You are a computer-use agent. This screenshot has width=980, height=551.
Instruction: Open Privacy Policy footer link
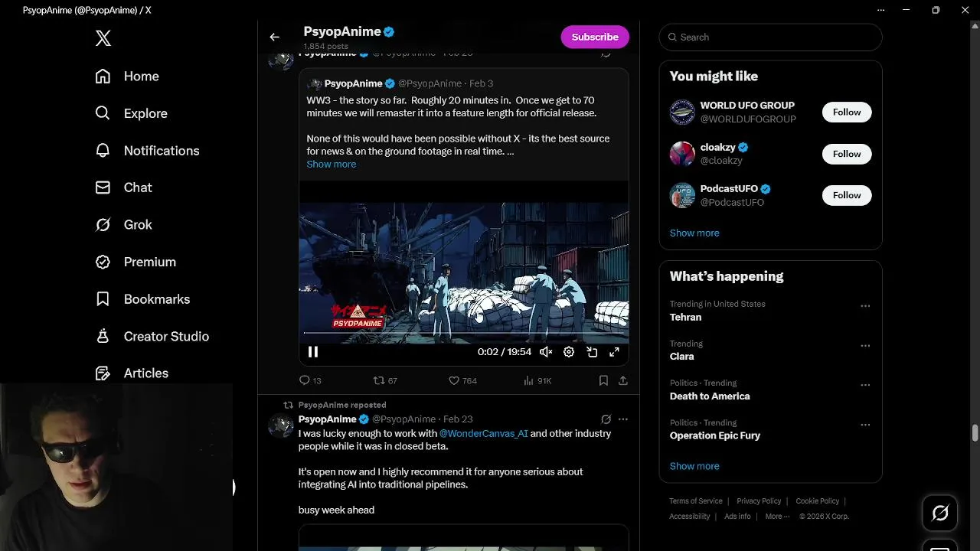coord(759,501)
